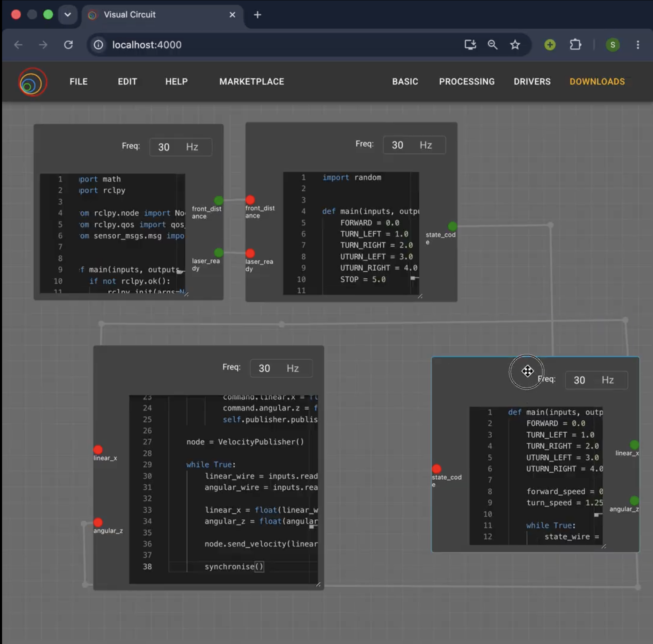
Task: Edit frequency field of the selected state_code block
Action: (596, 380)
